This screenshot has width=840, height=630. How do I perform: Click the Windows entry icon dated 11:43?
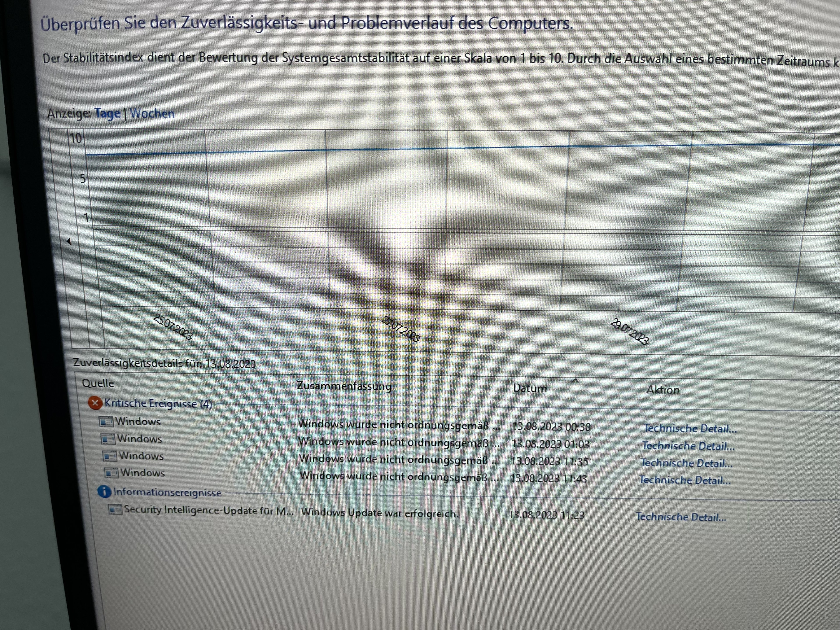coord(112,473)
